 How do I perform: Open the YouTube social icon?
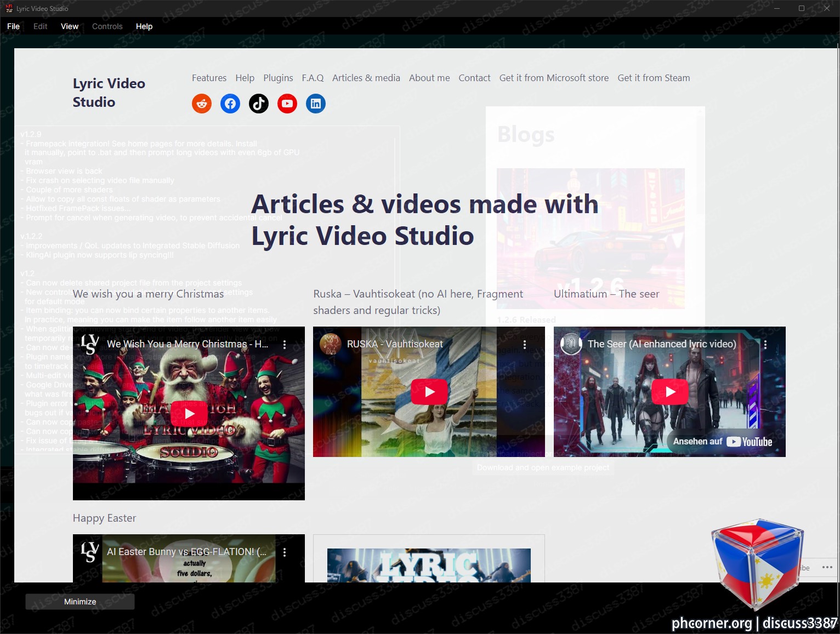pos(287,104)
